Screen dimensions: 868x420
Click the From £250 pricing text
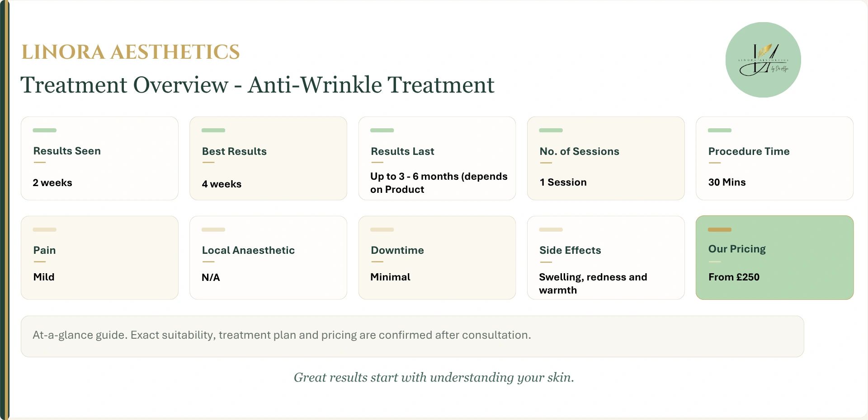coord(734,277)
